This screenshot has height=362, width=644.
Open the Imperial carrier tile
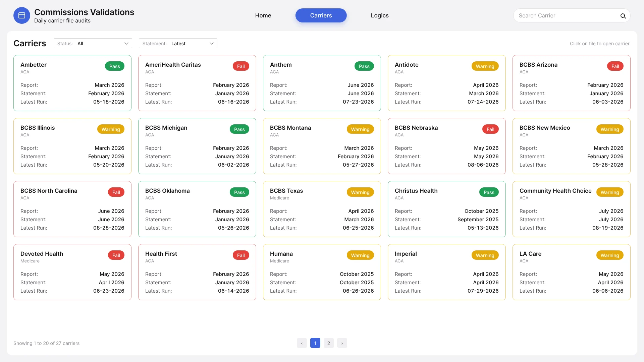tap(447, 272)
